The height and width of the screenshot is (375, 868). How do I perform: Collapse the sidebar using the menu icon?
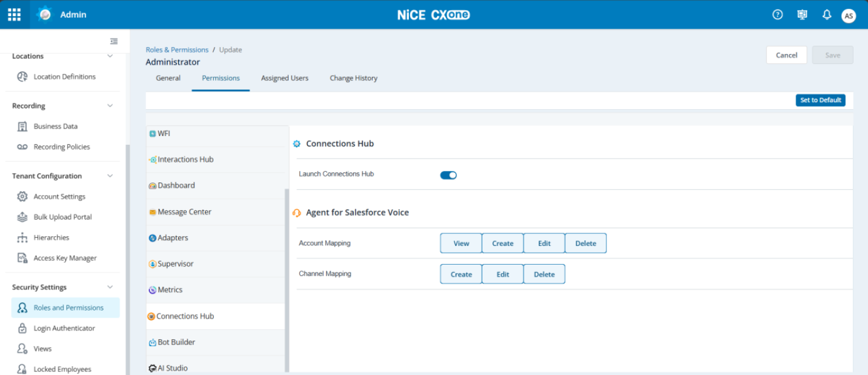114,41
